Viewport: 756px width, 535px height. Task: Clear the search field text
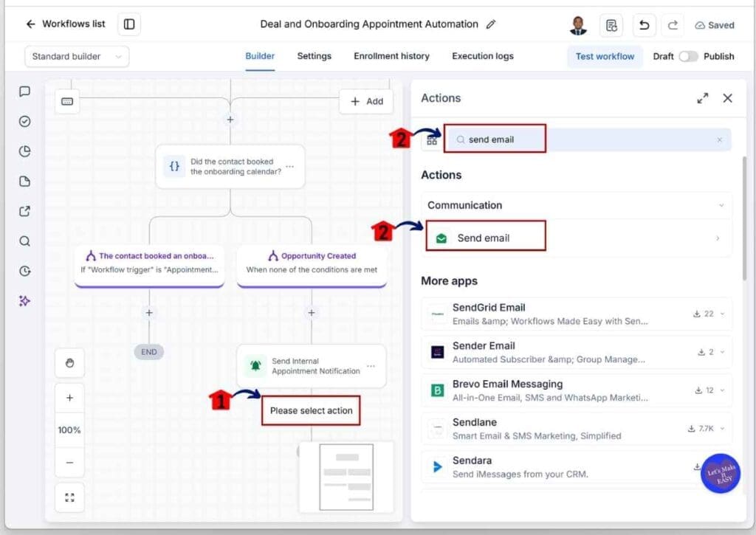pyautogui.click(x=719, y=139)
